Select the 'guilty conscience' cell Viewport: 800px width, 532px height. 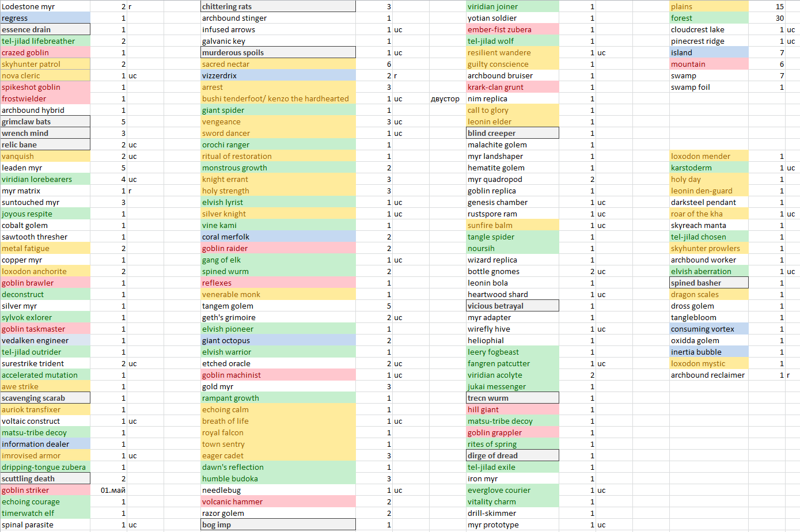pyautogui.click(x=513, y=64)
